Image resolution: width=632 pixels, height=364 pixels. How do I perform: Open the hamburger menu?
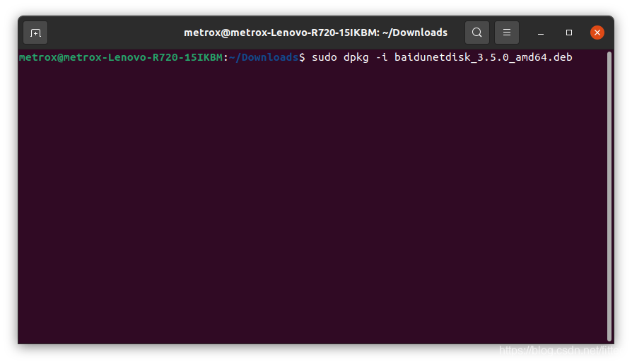click(507, 33)
